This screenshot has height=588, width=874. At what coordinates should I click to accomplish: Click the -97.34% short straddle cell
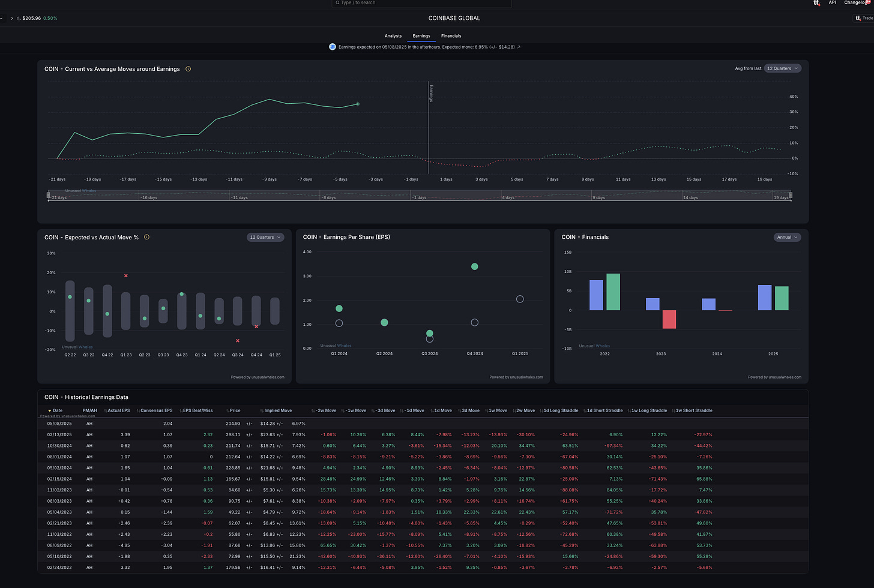[x=613, y=446]
